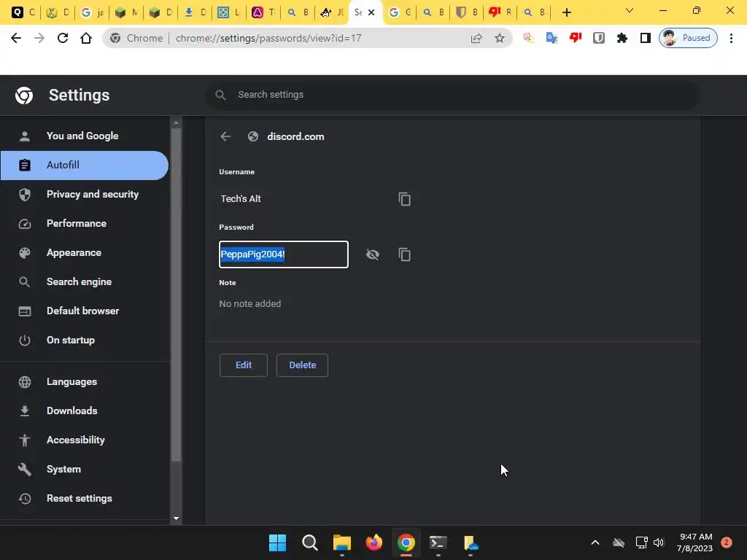Open the Google Translate extension
The image size is (747, 560).
point(551,38)
